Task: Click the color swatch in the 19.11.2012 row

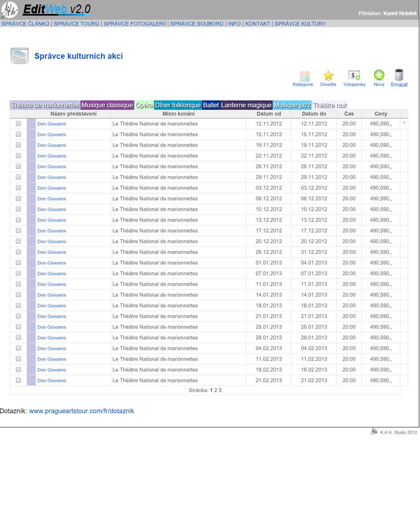Action: click(x=31, y=145)
